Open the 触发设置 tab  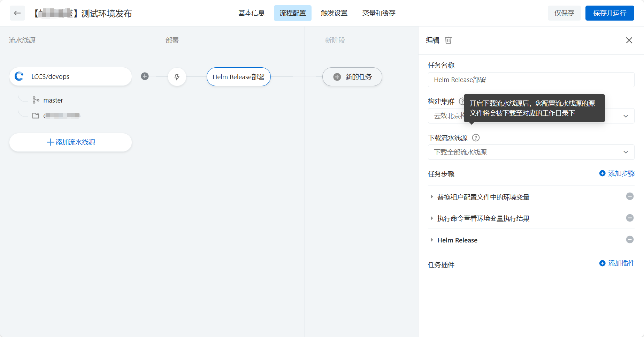tap(334, 13)
